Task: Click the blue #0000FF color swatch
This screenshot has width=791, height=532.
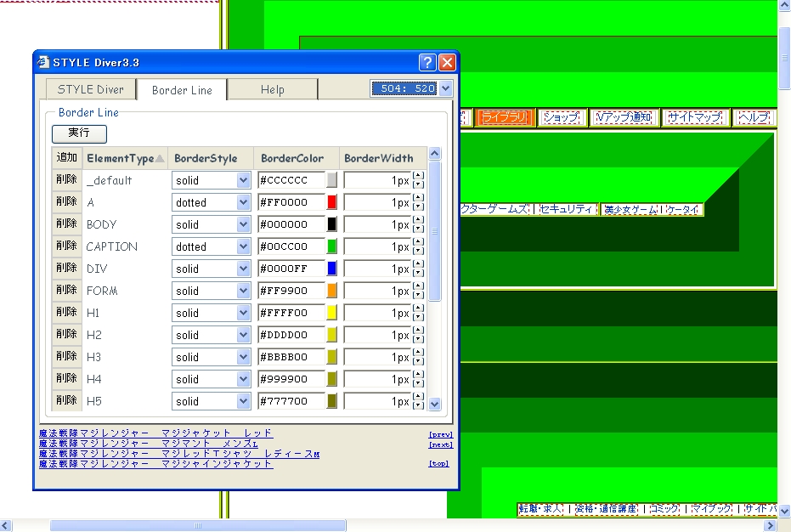Action: (332, 269)
